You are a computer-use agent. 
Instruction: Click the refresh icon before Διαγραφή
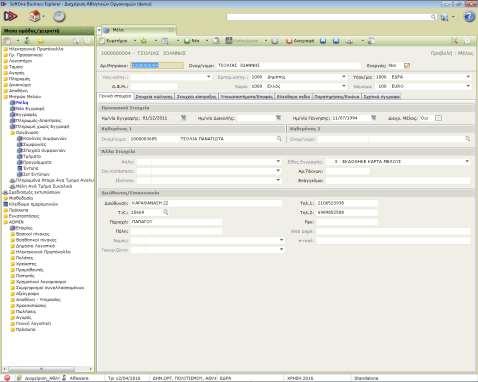coord(275,41)
